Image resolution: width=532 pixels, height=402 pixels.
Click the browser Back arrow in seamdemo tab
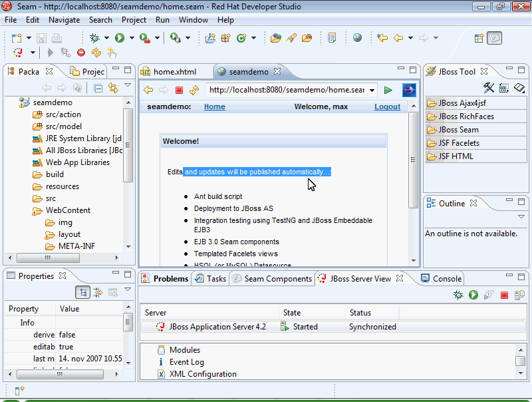pyautogui.click(x=148, y=90)
